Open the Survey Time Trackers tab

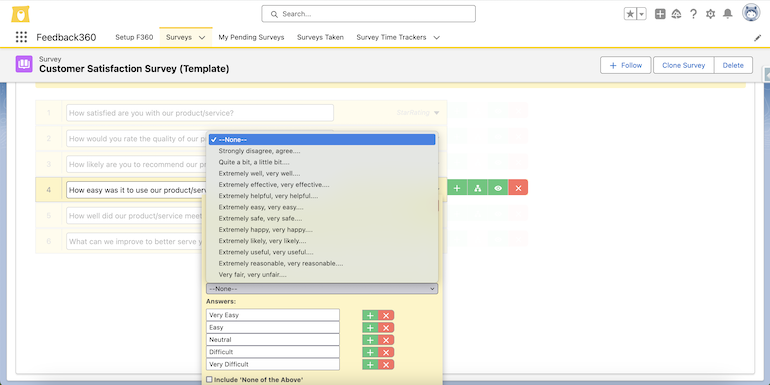tap(391, 37)
